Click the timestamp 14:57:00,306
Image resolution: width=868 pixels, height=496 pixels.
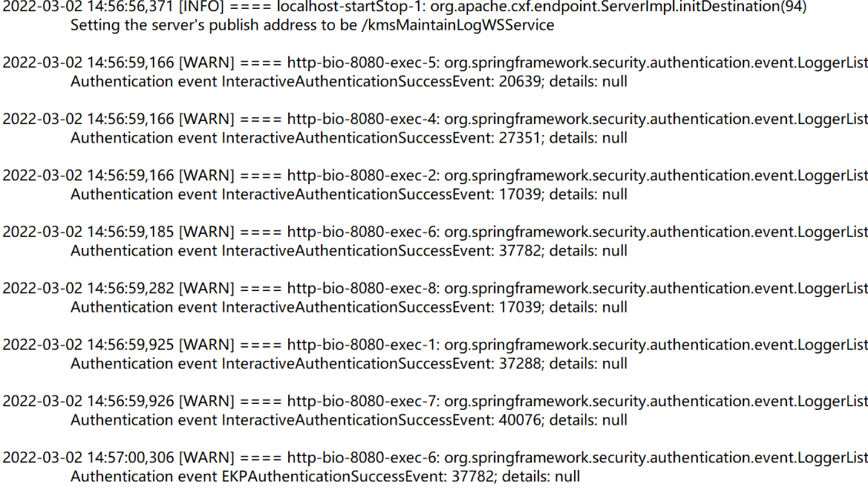coord(131,458)
